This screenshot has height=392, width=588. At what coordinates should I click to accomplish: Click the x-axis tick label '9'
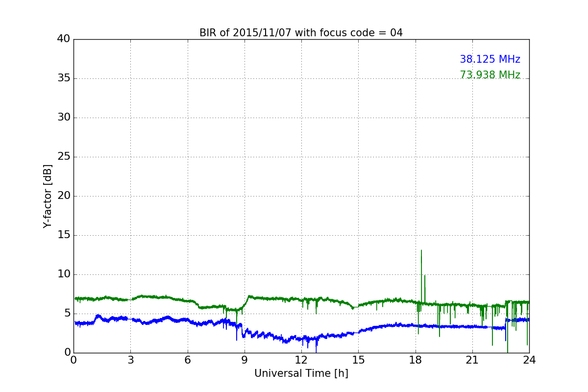245,360
